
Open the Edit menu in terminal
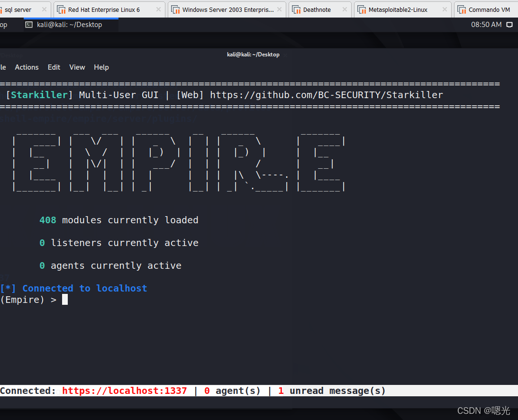54,67
